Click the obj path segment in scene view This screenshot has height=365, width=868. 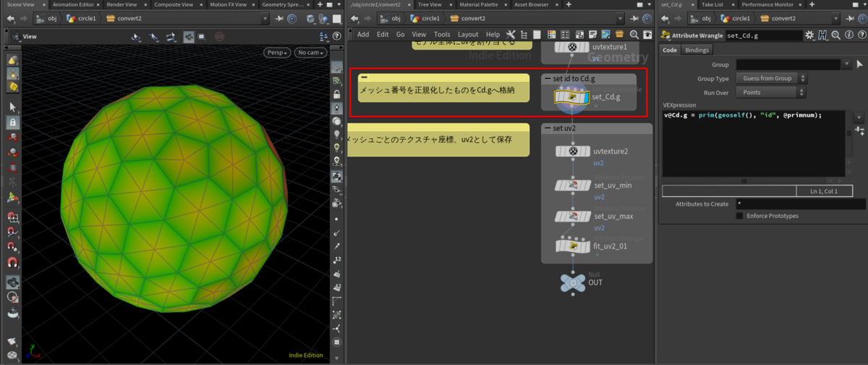click(47, 18)
